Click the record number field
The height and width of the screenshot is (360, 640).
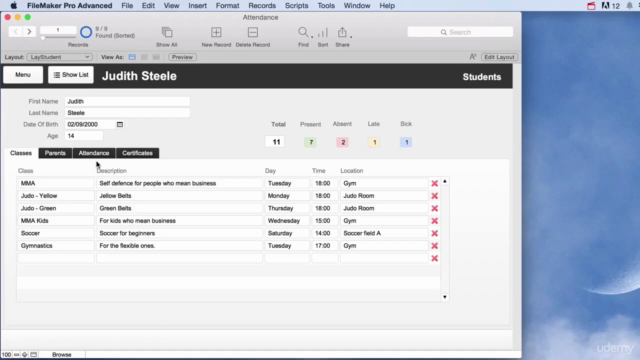coord(58,30)
